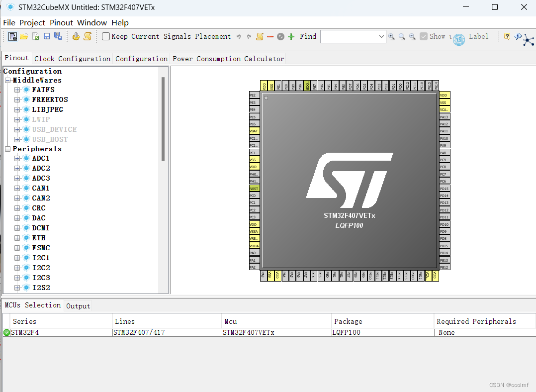Select the DAC peripheral item

point(39,218)
